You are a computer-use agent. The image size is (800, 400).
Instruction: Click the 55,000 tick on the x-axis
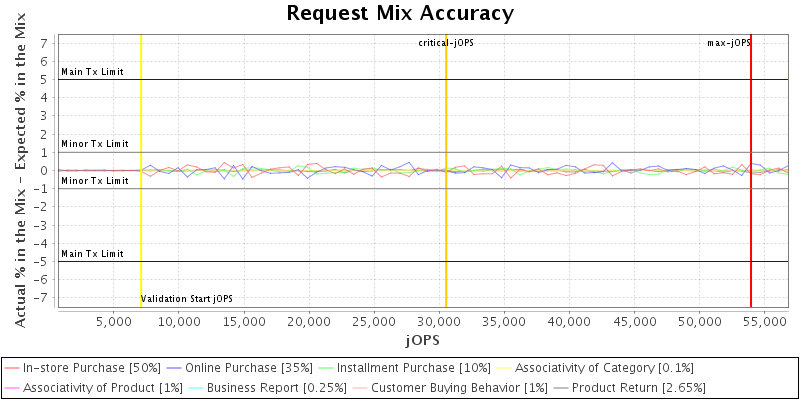(x=764, y=322)
